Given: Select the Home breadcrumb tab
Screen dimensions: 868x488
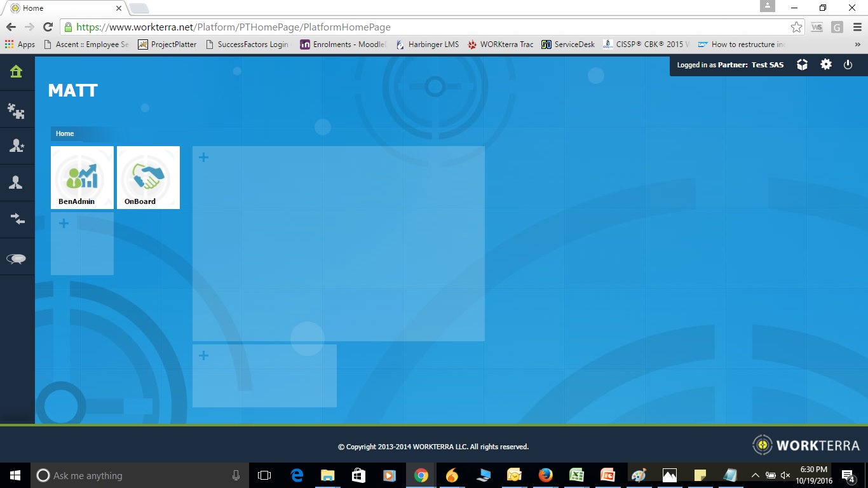Looking at the screenshot, I should [65, 133].
